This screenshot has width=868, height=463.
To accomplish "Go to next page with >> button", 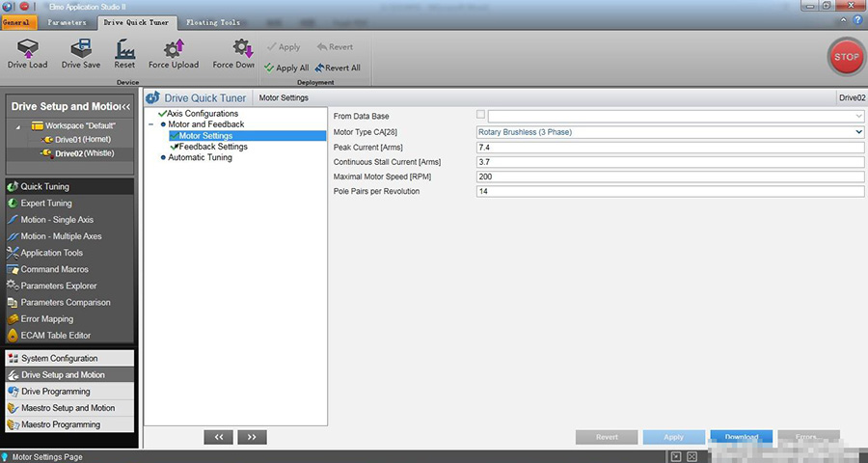I will click(252, 437).
